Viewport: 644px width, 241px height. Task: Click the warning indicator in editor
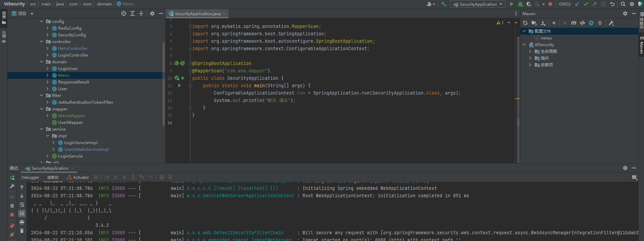point(500,23)
